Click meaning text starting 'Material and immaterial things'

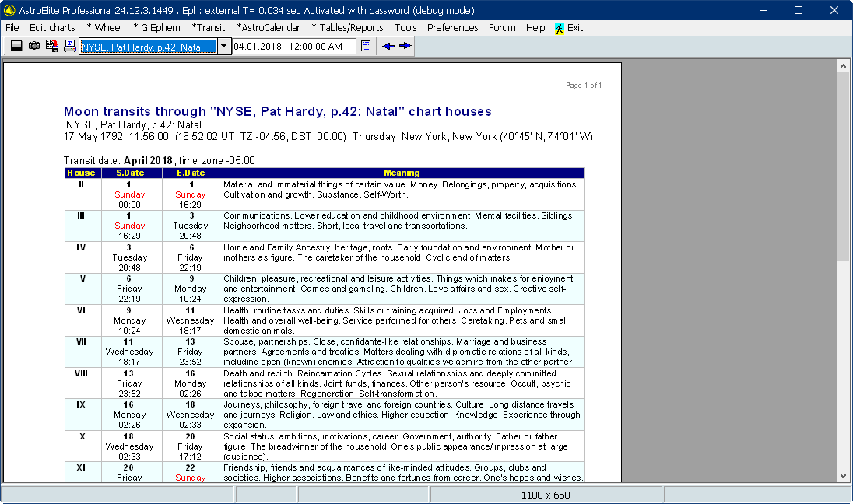click(x=401, y=190)
